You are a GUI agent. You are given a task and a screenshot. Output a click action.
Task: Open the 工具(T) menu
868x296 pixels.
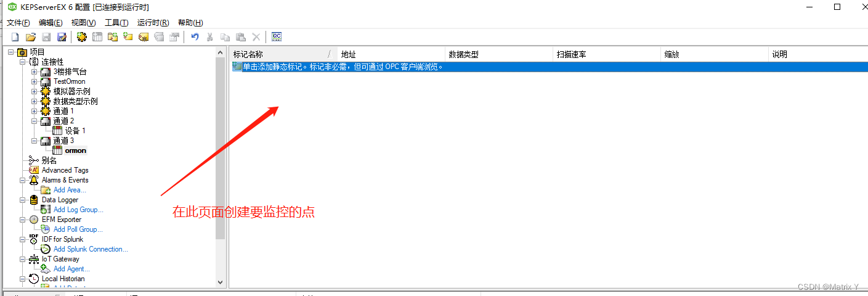pos(116,23)
